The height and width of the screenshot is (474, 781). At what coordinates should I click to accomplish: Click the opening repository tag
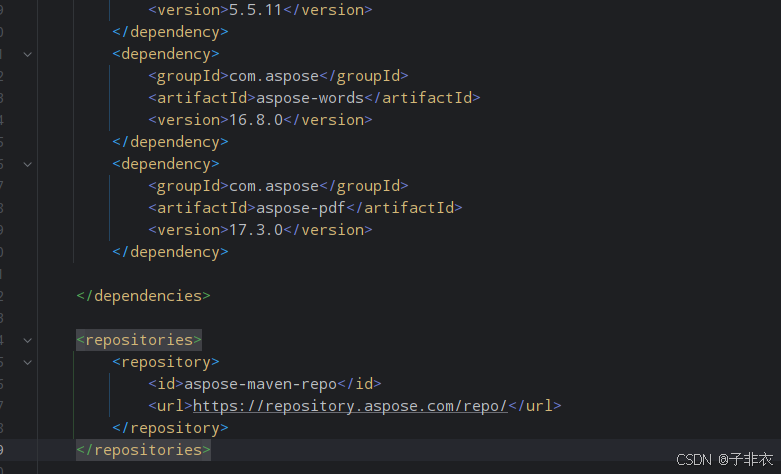tap(166, 362)
